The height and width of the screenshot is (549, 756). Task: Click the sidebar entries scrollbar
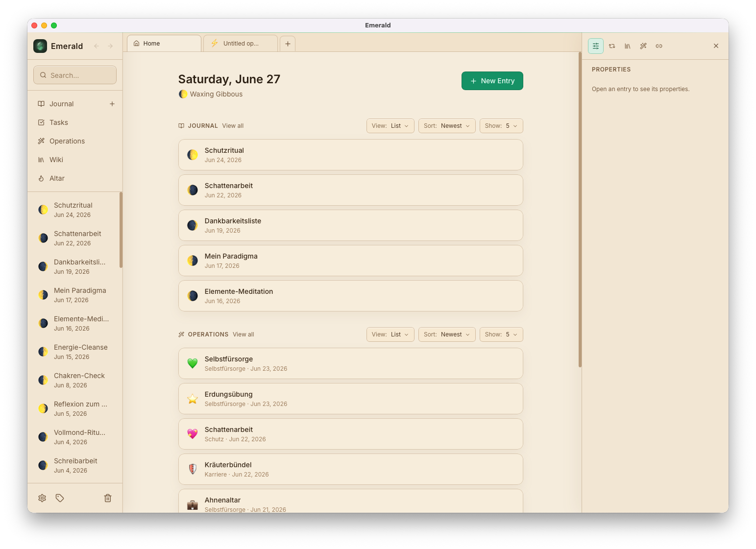coord(121,230)
